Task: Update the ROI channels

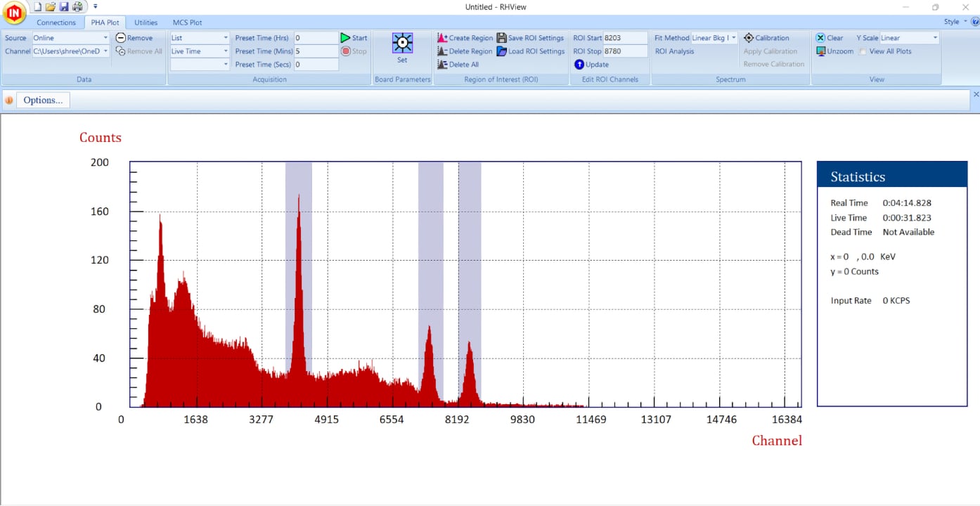Action: [x=591, y=65]
